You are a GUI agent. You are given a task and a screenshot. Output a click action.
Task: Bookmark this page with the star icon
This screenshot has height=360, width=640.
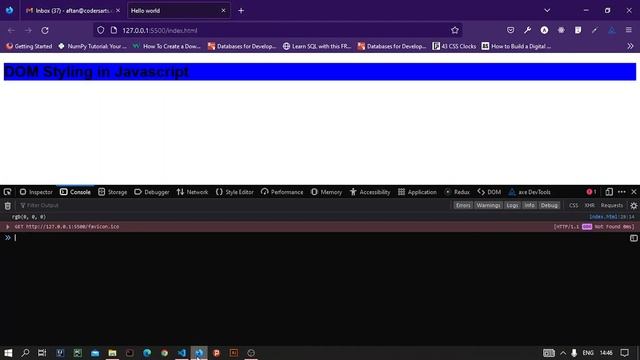point(455,30)
